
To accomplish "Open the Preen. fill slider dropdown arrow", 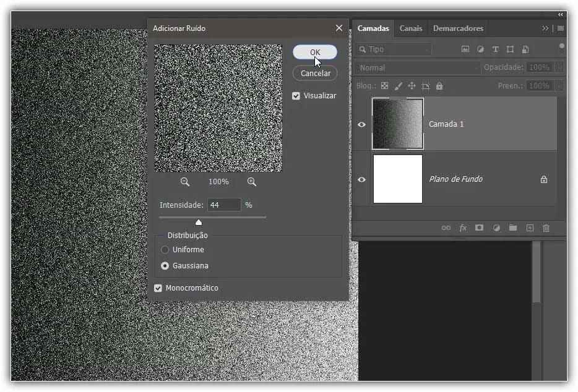I will [559, 86].
